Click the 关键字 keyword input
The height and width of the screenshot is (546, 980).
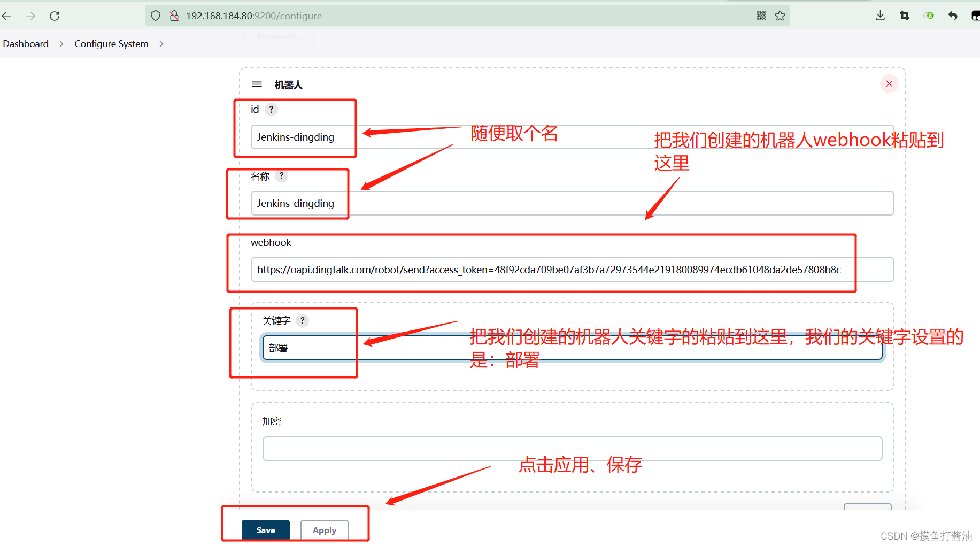[572, 348]
